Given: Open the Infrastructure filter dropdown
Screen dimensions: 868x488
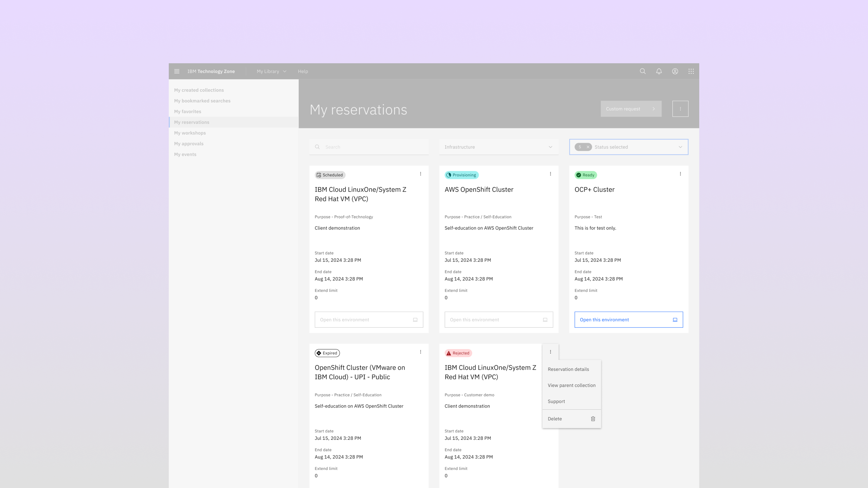Looking at the screenshot, I should 499,147.
